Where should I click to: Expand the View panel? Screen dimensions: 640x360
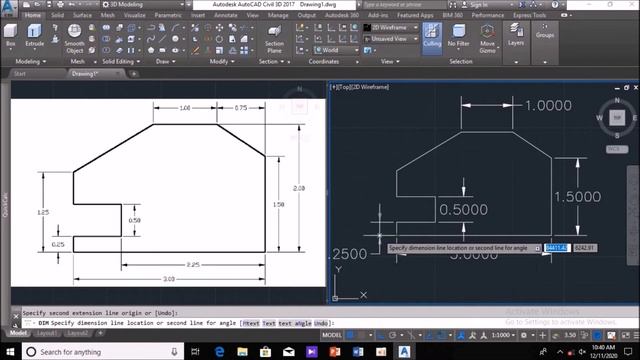(x=390, y=61)
